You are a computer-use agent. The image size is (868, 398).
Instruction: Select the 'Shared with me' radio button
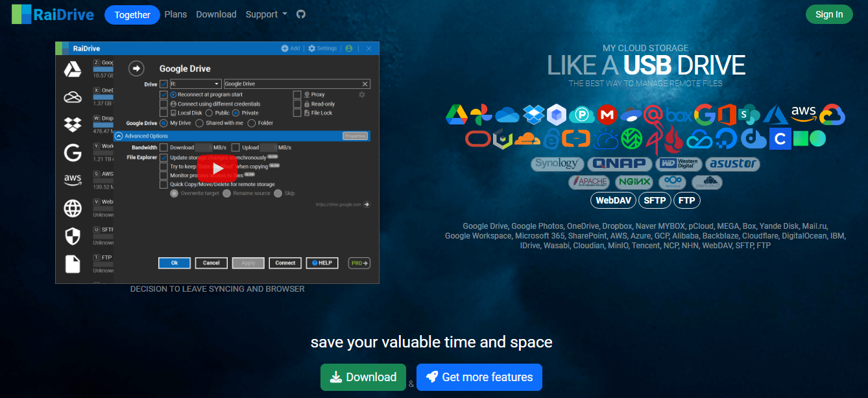pyautogui.click(x=199, y=123)
